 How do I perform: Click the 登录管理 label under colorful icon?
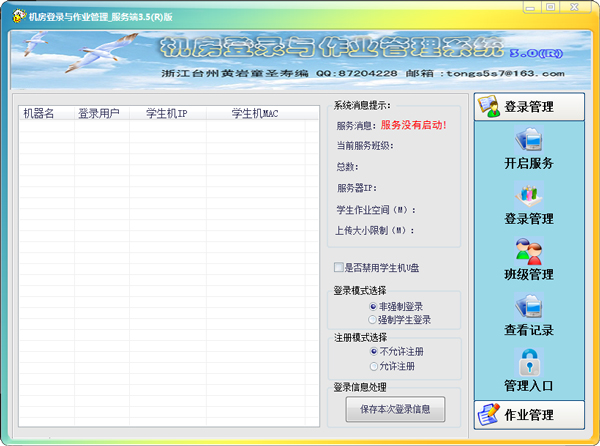(x=529, y=219)
